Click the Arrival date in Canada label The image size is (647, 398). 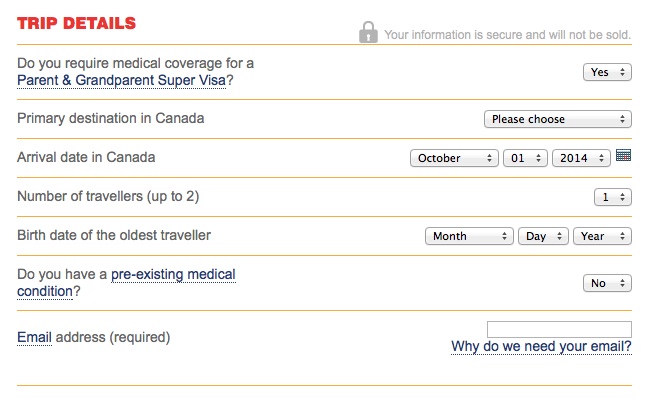(86, 157)
